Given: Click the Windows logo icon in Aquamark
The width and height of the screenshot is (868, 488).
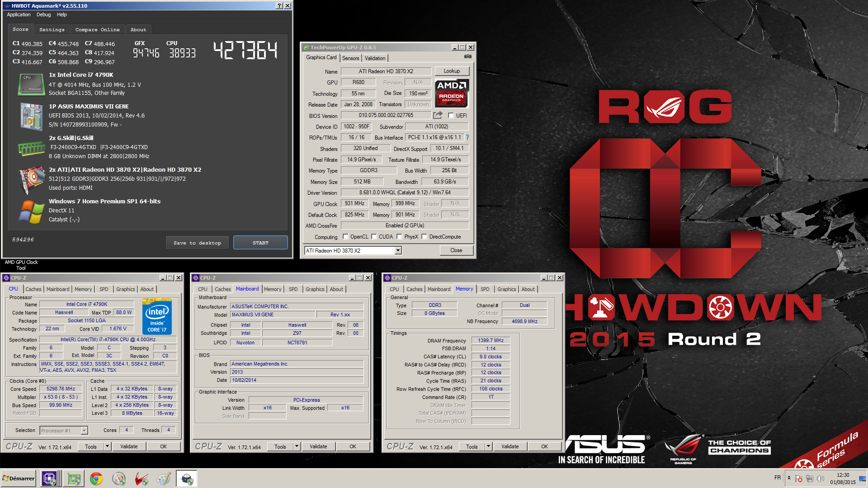Looking at the screenshot, I should [x=31, y=211].
